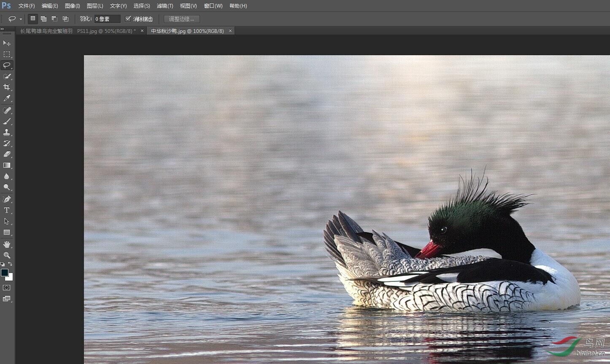
Task: Enable Add to selection mode
Action: [x=43, y=19]
